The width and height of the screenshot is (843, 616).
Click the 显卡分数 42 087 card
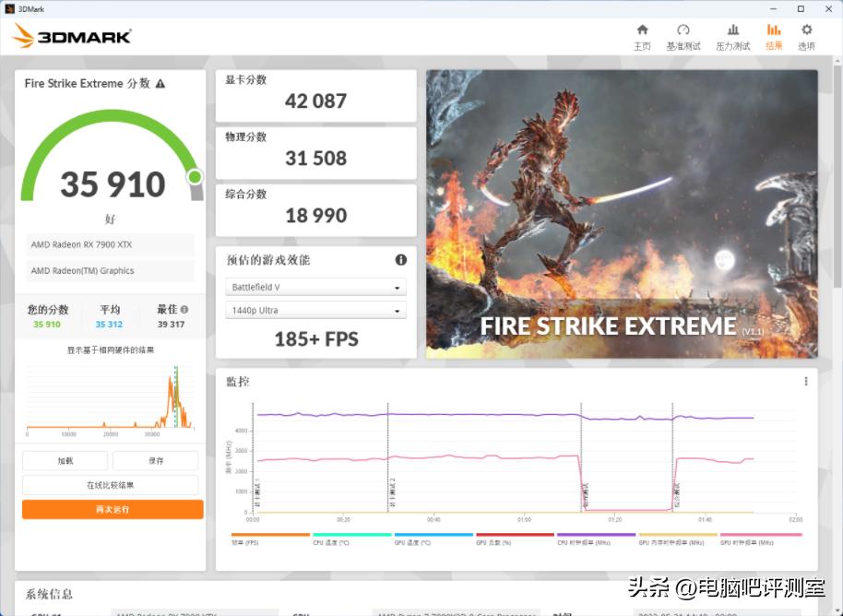(315, 96)
